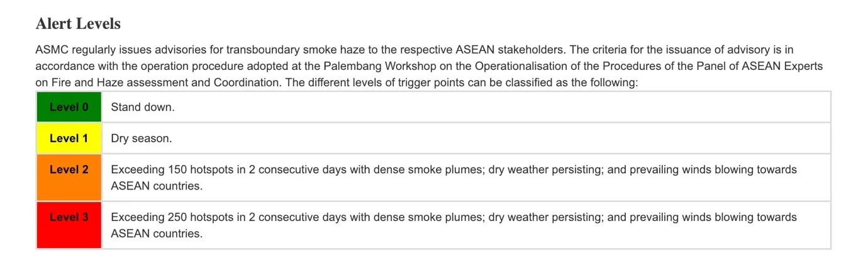This screenshot has height=272, width=868.
Task: Select the red Level 3 cell
Action: (x=69, y=225)
